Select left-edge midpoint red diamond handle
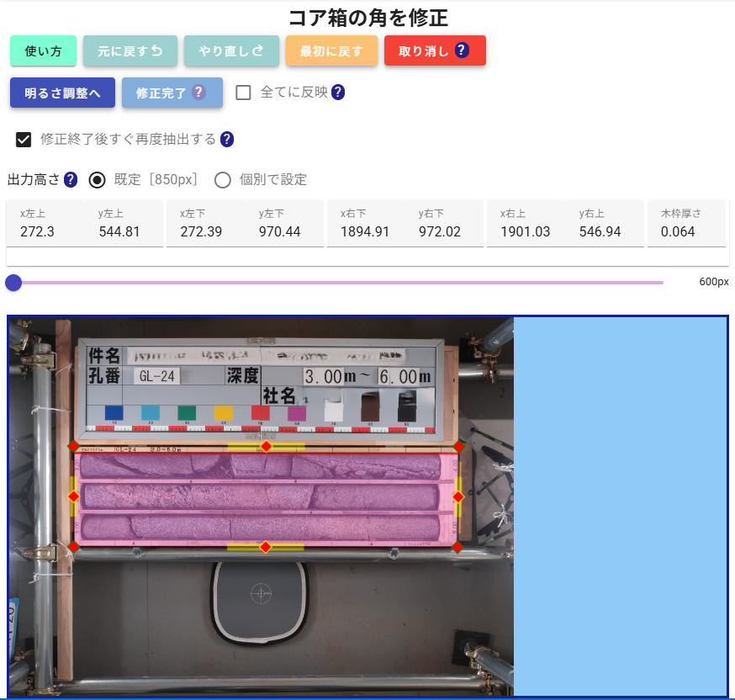This screenshot has height=700, width=735. [74, 496]
